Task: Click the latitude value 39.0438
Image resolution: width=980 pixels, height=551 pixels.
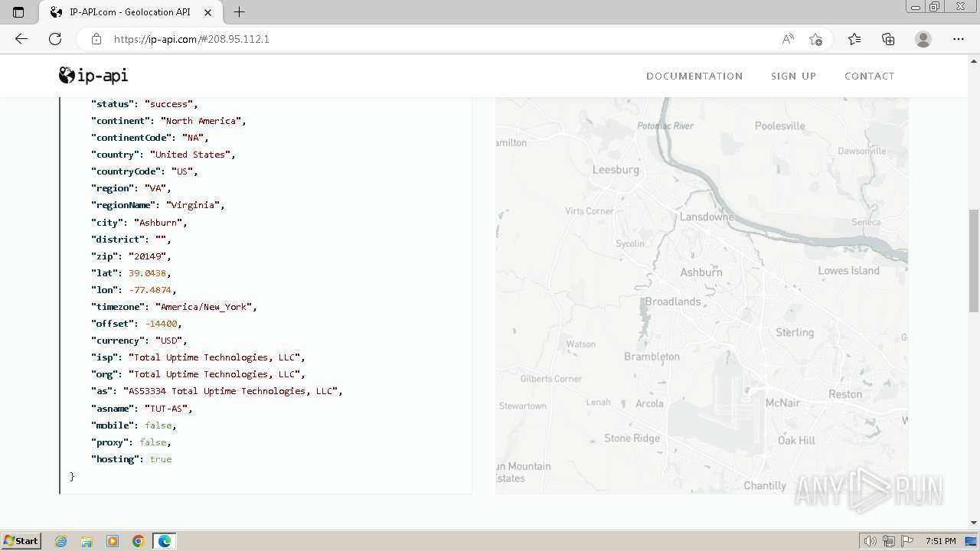Action: coord(147,272)
